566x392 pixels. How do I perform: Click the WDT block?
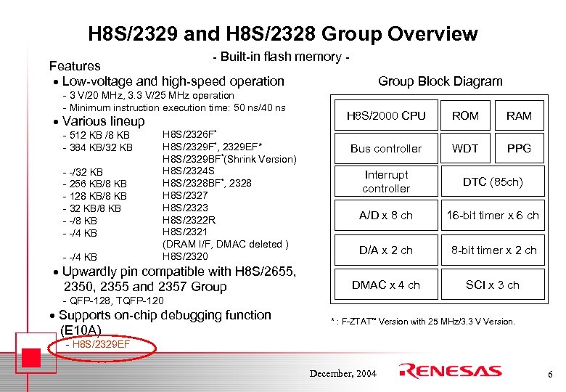465,148
